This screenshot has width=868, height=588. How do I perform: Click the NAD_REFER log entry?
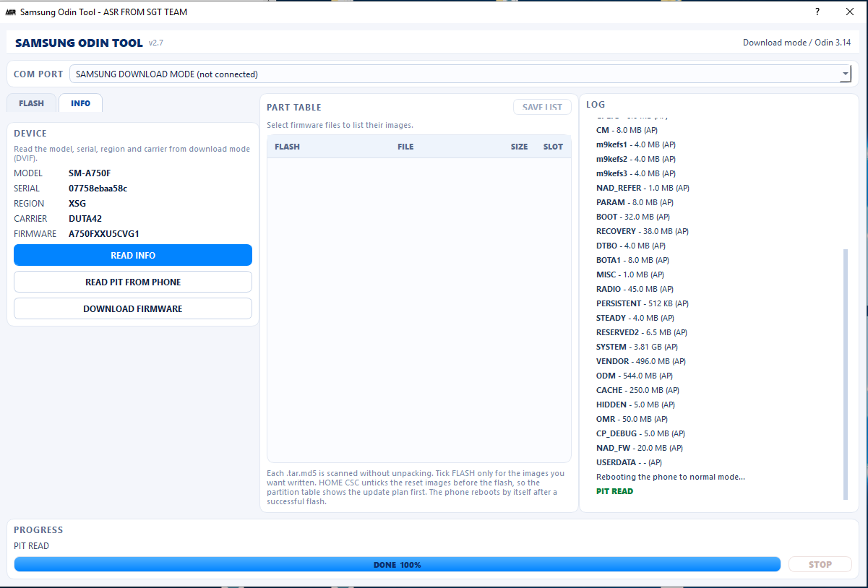(643, 188)
